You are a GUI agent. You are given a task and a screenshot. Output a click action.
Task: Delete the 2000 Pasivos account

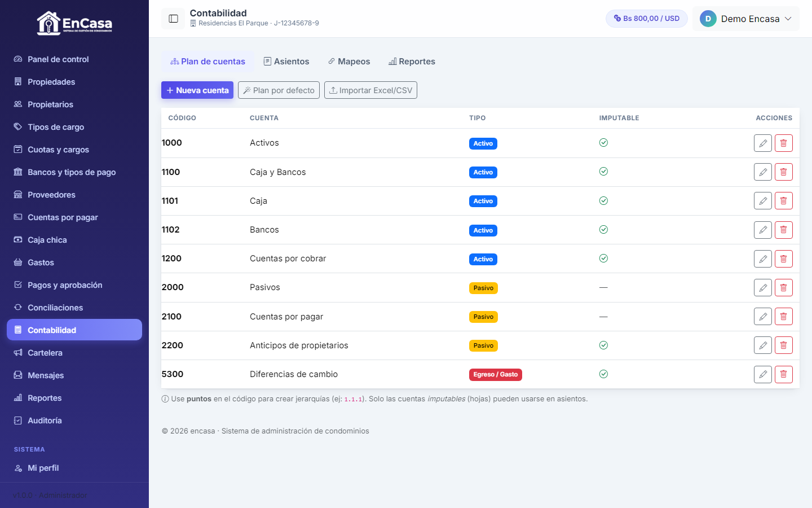pos(784,288)
